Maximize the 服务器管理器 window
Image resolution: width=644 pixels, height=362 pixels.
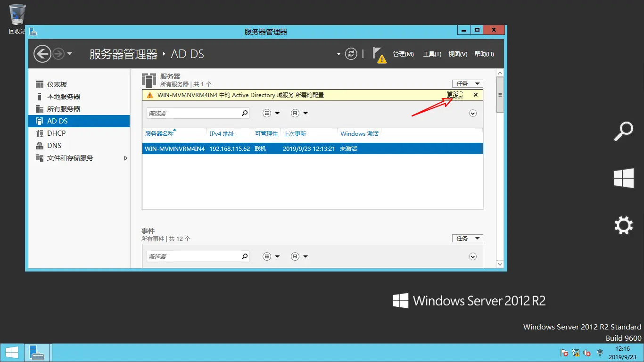pyautogui.click(x=477, y=30)
